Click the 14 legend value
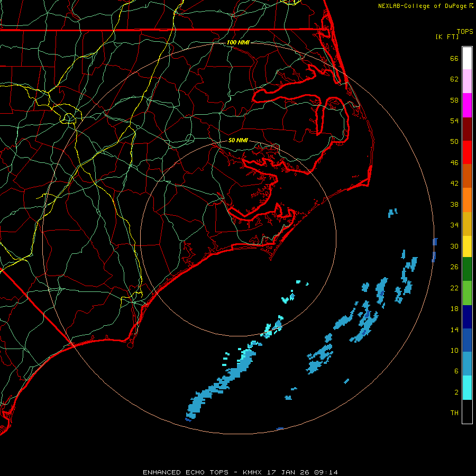The width and height of the screenshot is (476, 476). [x=454, y=329]
